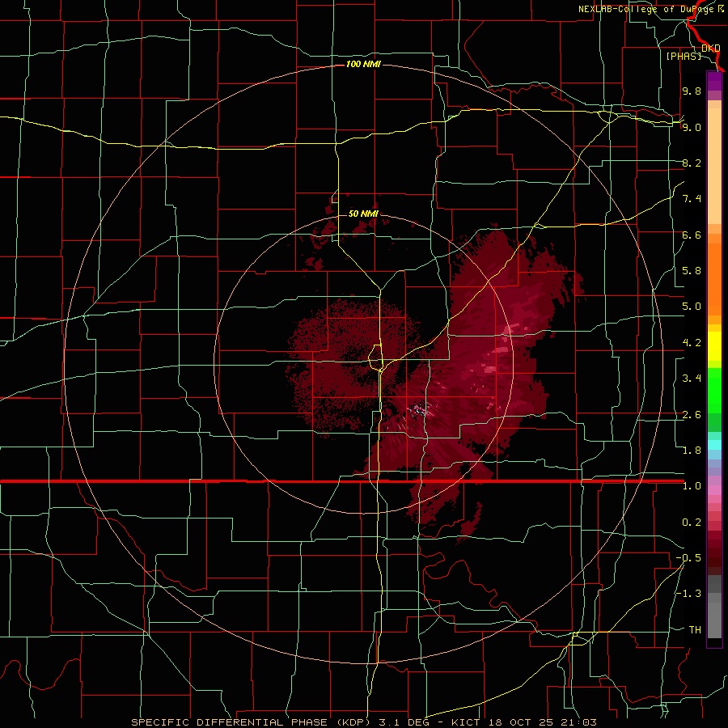Viewport: 728px width, 728px height.
Task: Click the KICT 18 OCT 25 21:03 timestamp
Action: [524, 722]
